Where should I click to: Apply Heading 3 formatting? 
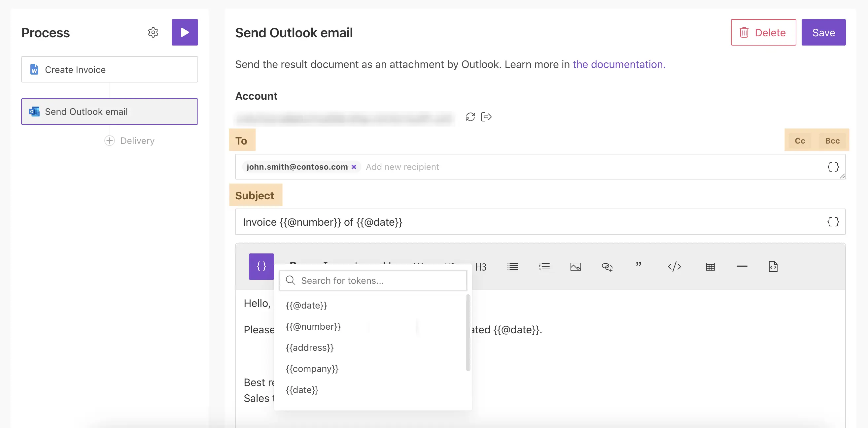(x=481, y=267)
